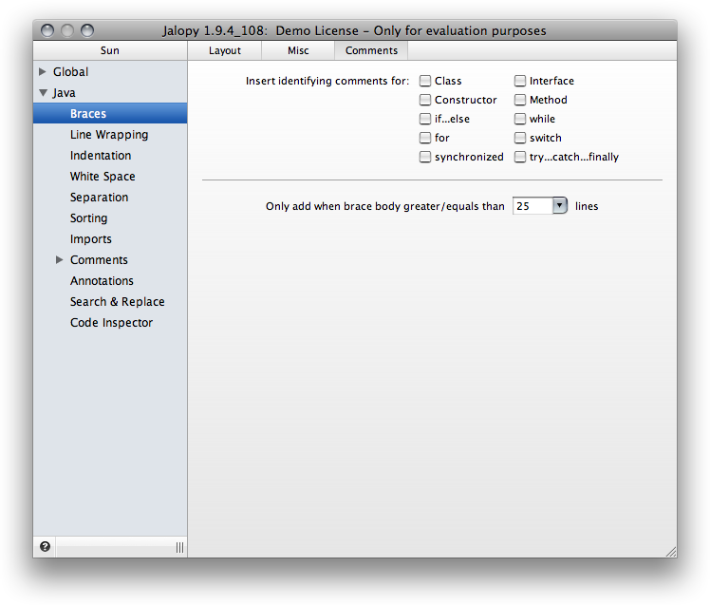
Task: Select Separation in the tree
Action: tap(99, 197)
